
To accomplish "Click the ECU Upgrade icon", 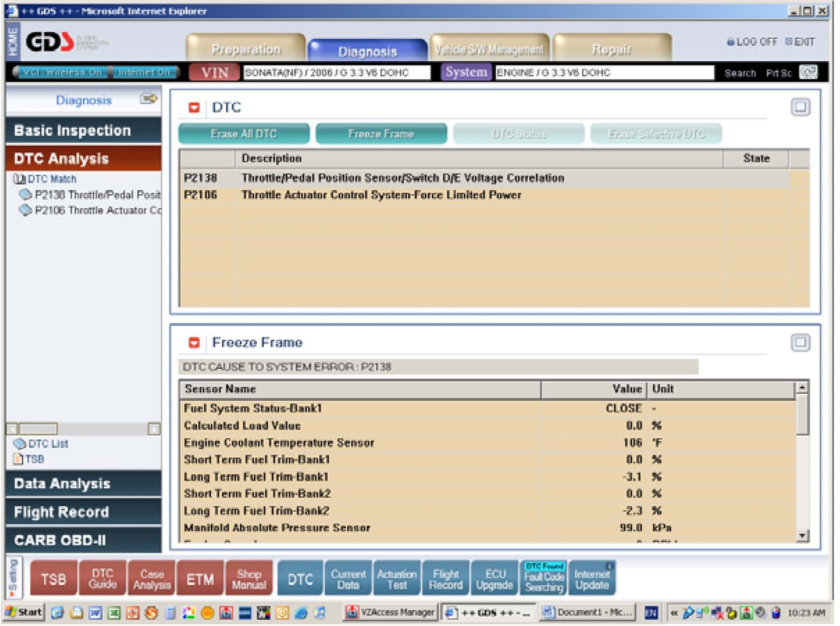I will (x=494, y=579).
